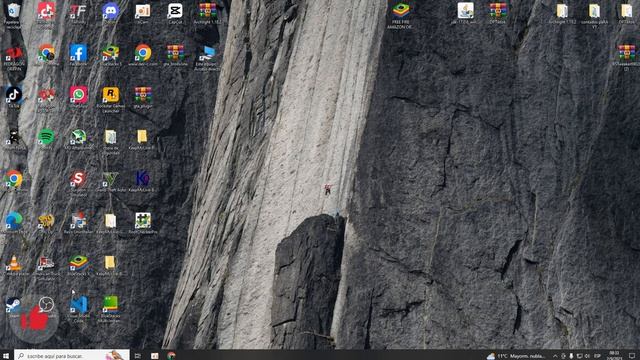This screenshot has height=360, width=640.
Task: Open the contados para YT folder
Action: coord(594,16)
